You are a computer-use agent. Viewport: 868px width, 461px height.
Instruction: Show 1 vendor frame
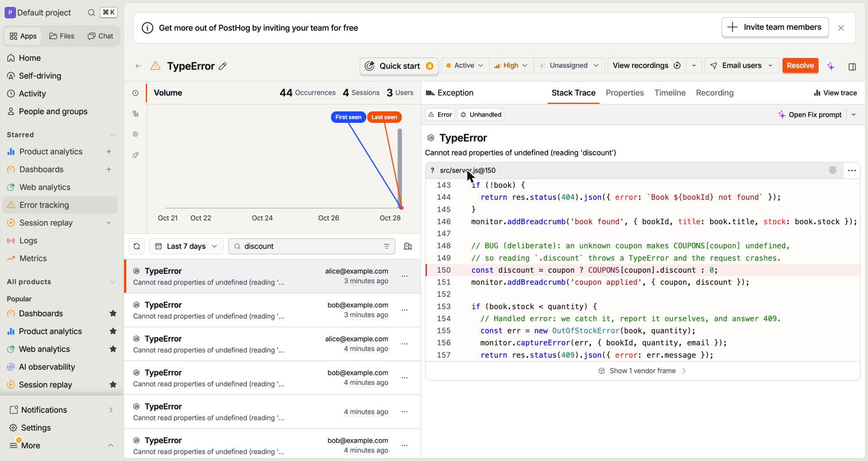click(x=642, y=371)
